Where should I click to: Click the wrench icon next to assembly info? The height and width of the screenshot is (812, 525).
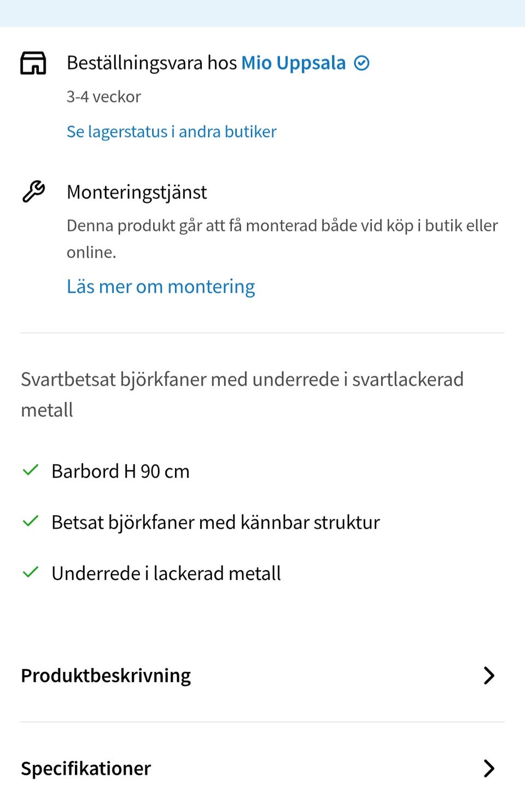coord(33,192)
